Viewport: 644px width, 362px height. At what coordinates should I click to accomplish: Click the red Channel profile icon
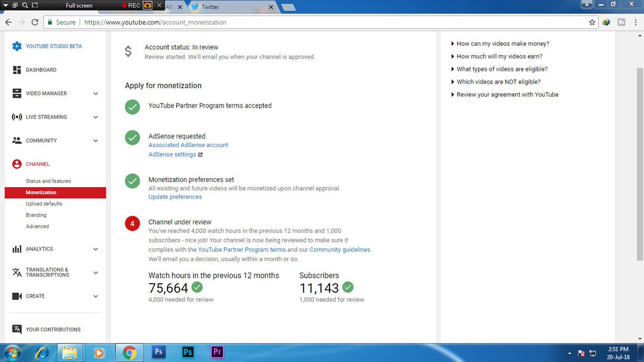click(x=17, y=164)
